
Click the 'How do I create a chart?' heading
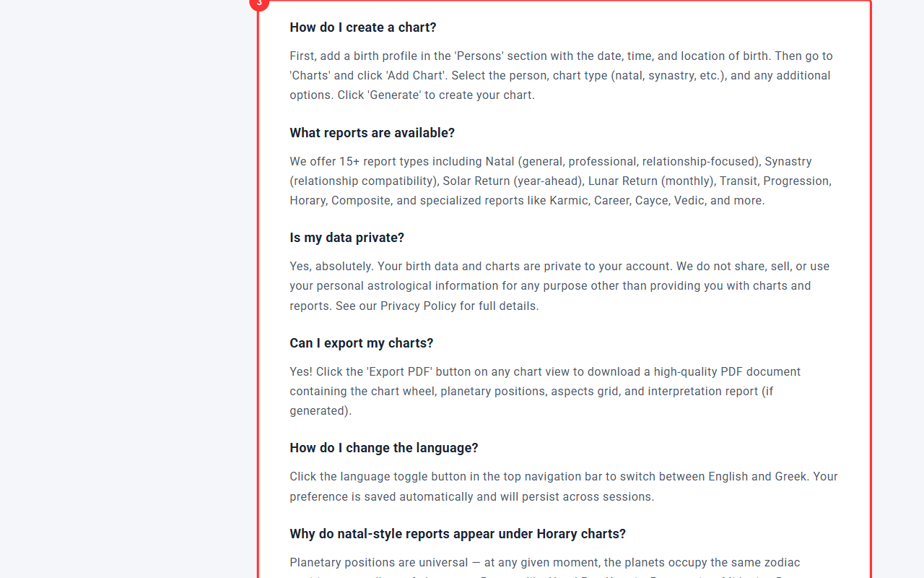tap(363, 27)
